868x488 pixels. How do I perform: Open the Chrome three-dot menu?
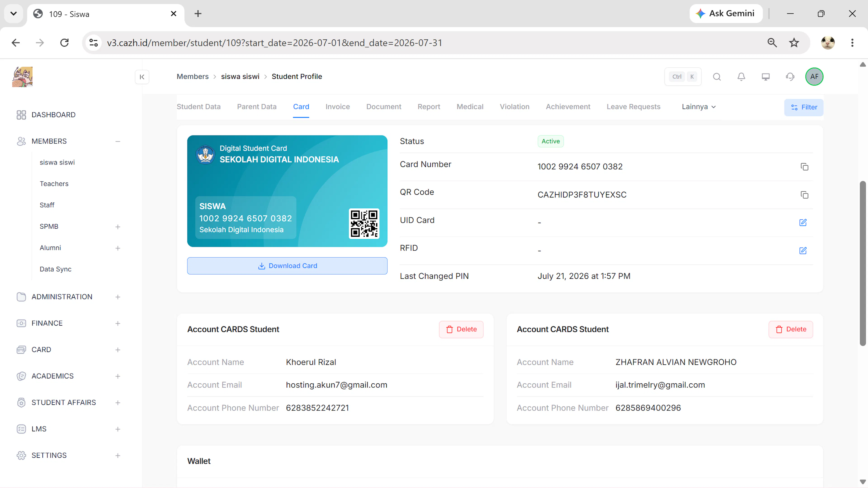852,43
